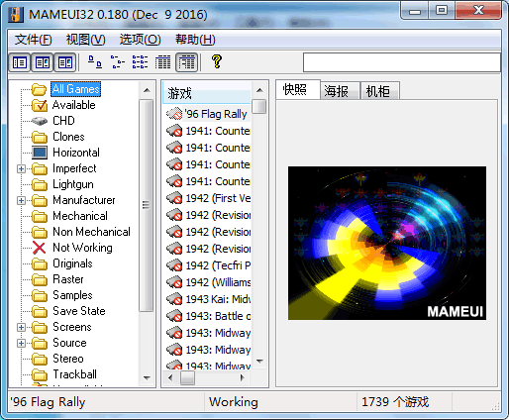This screenshot has width=509, height=420.
Task: Open the 帮助(H) menu
Action: (x=195, y=40)
